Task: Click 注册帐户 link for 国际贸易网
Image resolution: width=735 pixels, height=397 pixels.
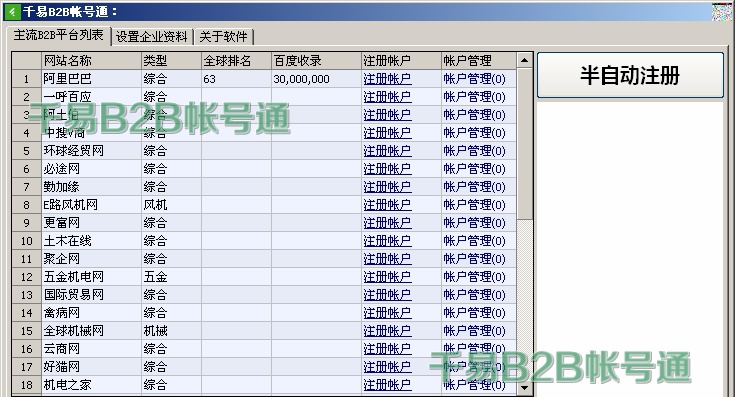Action: [387, 295]
